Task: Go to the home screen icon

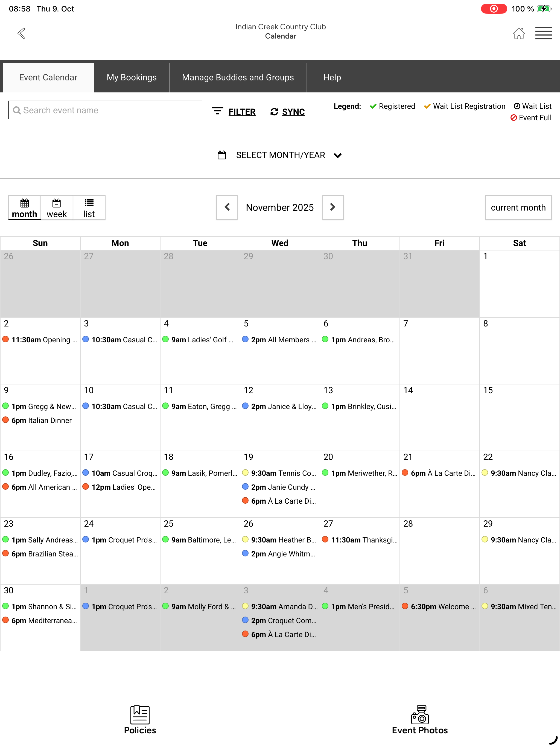Action: pos(519,33)
